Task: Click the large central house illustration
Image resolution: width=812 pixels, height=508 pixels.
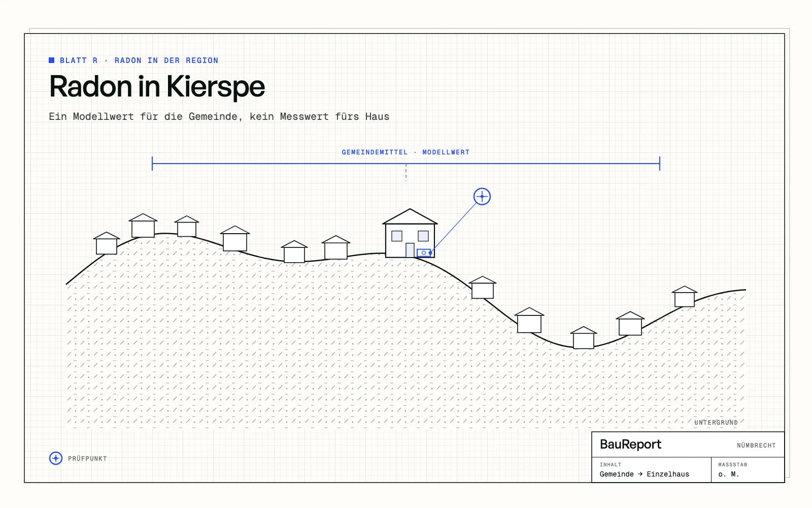Action: 410,233
